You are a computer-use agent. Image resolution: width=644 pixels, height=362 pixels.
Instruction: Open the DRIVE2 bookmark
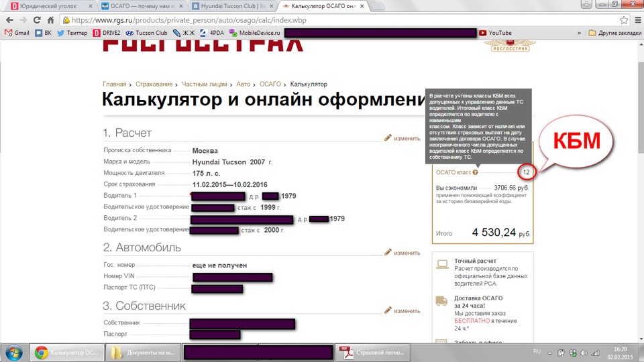[x=107, y=33]
